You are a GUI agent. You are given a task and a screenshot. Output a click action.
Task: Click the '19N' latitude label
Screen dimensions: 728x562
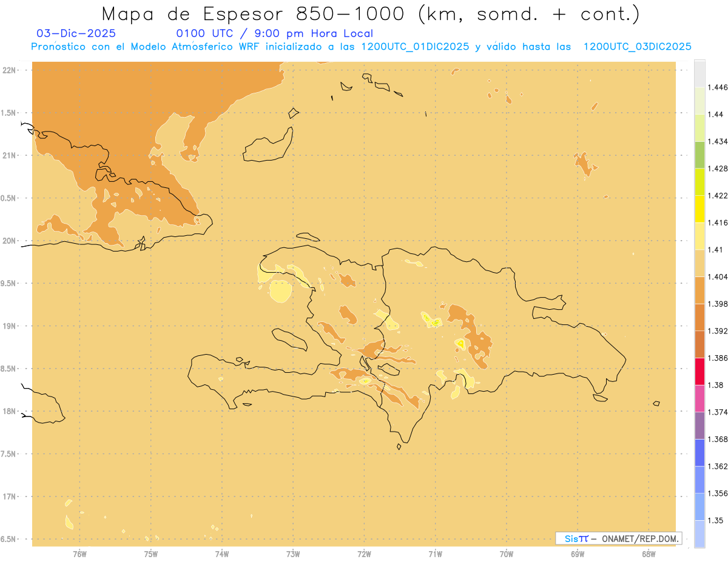click(10, 326)
